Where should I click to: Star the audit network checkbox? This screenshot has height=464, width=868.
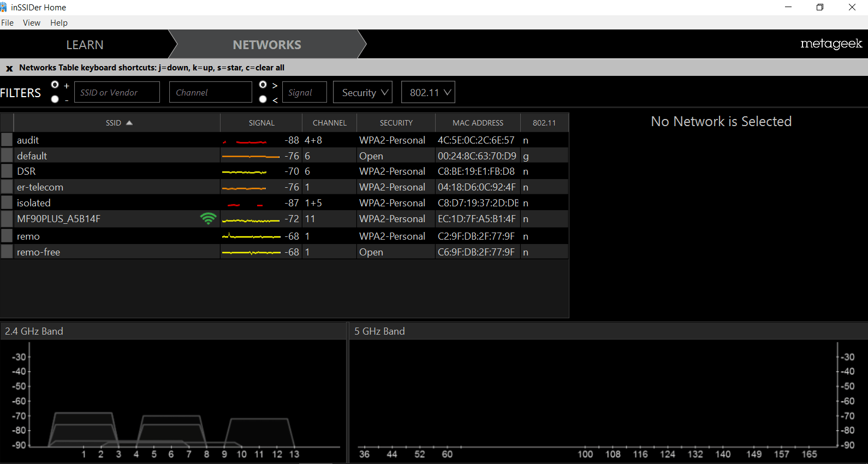7,140
